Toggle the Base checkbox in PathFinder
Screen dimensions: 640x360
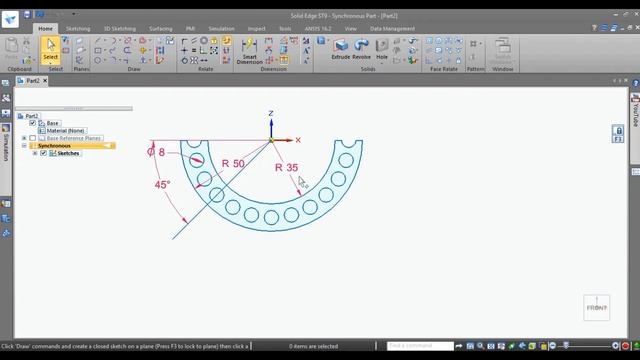(x=33, y=123)
